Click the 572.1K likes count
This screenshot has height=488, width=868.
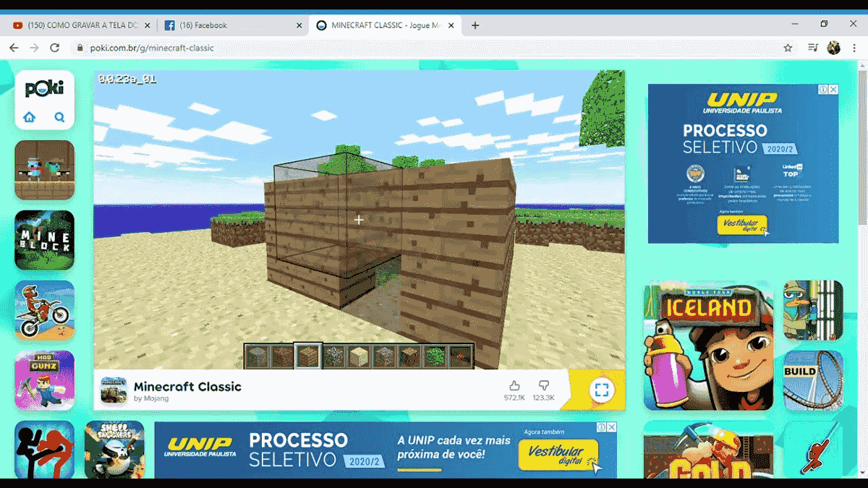[514, 398]
